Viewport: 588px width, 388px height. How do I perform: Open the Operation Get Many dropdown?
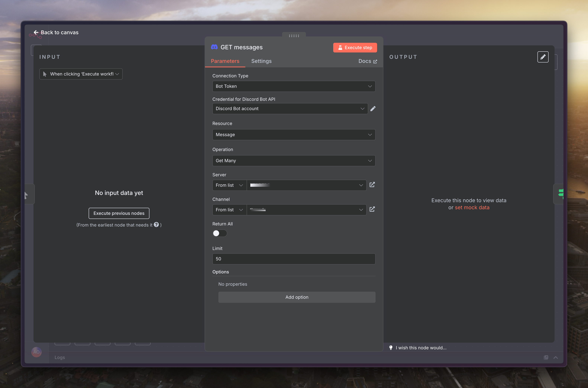294,161
